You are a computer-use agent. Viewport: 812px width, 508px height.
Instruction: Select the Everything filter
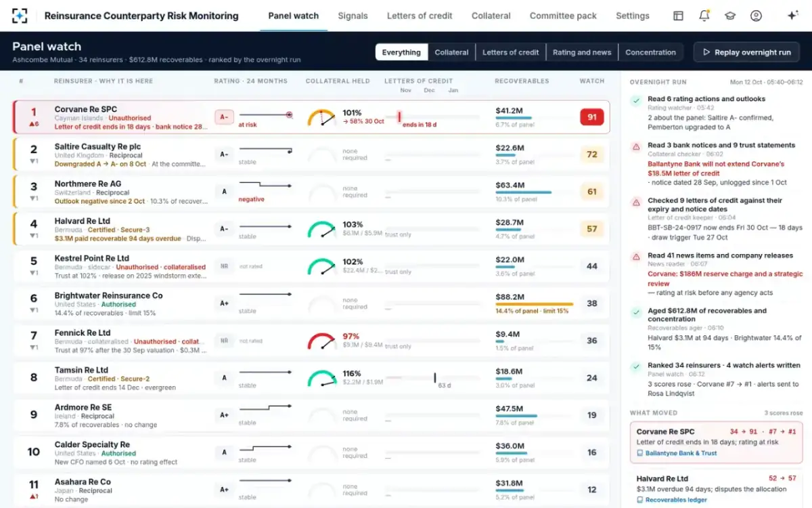401,52
